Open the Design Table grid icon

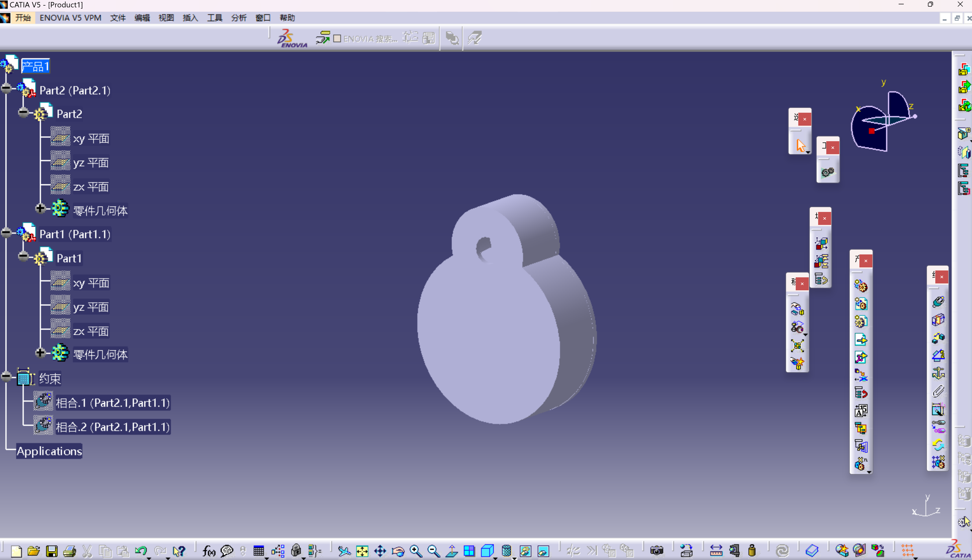point(259,551)
